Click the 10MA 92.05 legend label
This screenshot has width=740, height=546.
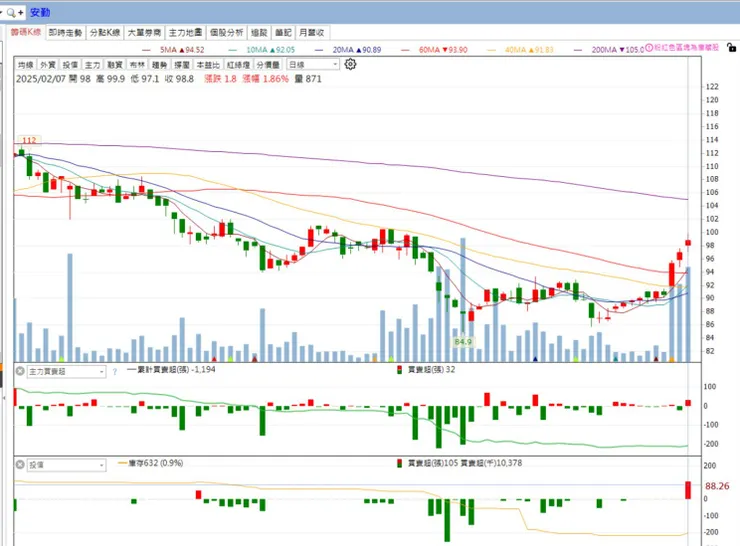[270, 50]
